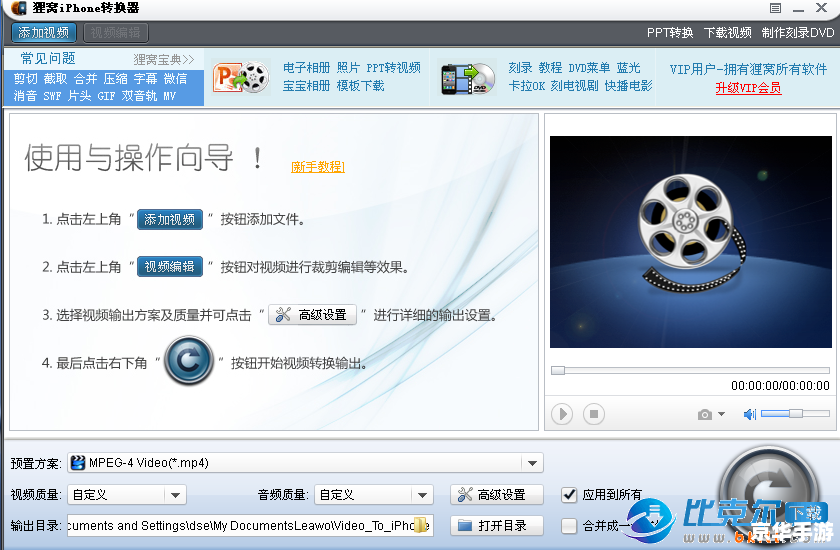Image resolution: width=840 pixels, height=550 pixels.
Task: Click the 压缩 help link
Action: point(115,79)
